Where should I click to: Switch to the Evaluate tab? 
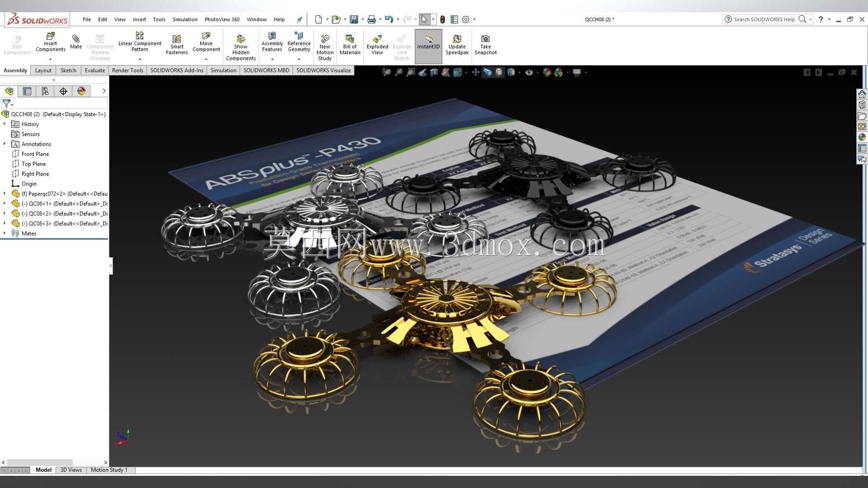(x=95, y=70)
